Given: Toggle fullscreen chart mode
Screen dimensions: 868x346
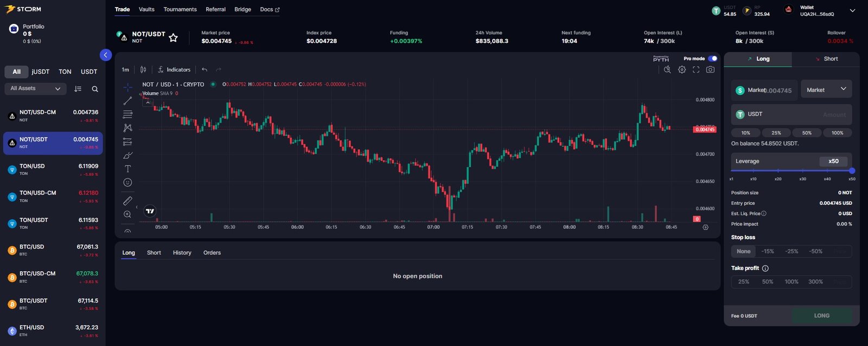Looking at the screenshot, I should pyautogui.click(x=696, y=69).
